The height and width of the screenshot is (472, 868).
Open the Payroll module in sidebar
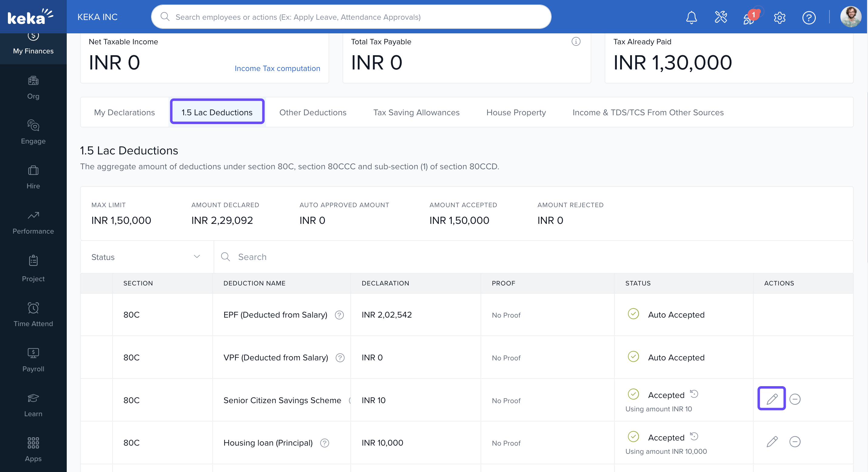tap(33, 360)
